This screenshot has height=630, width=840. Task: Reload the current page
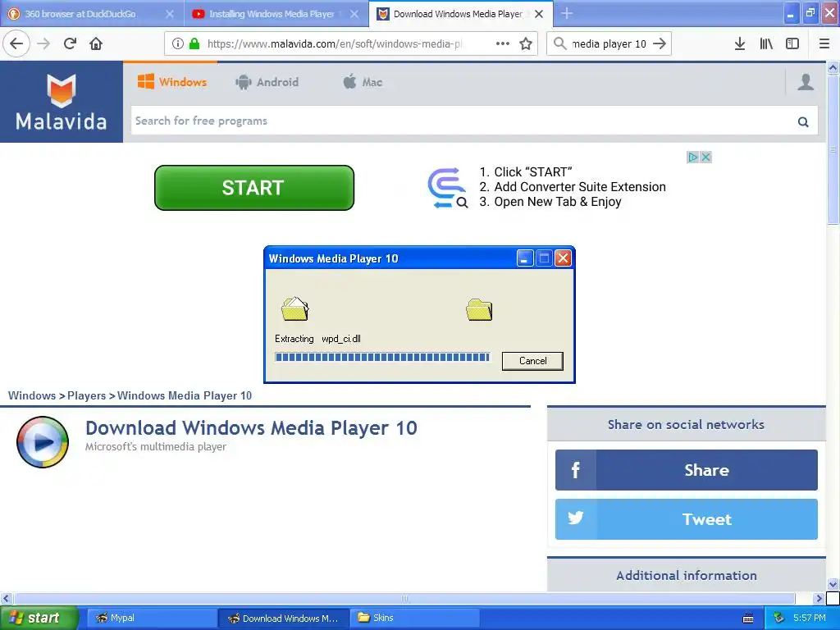(x=70, y=43)
